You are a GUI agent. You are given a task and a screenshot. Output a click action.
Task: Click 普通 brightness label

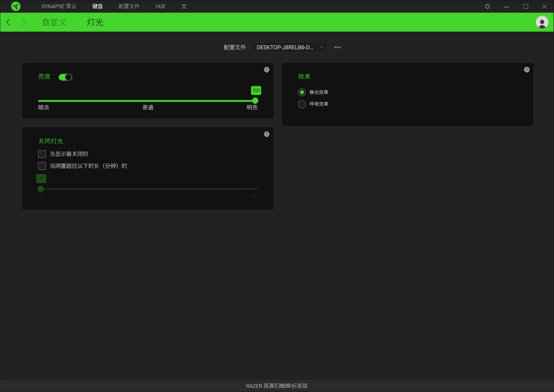[x=148, y=107]
